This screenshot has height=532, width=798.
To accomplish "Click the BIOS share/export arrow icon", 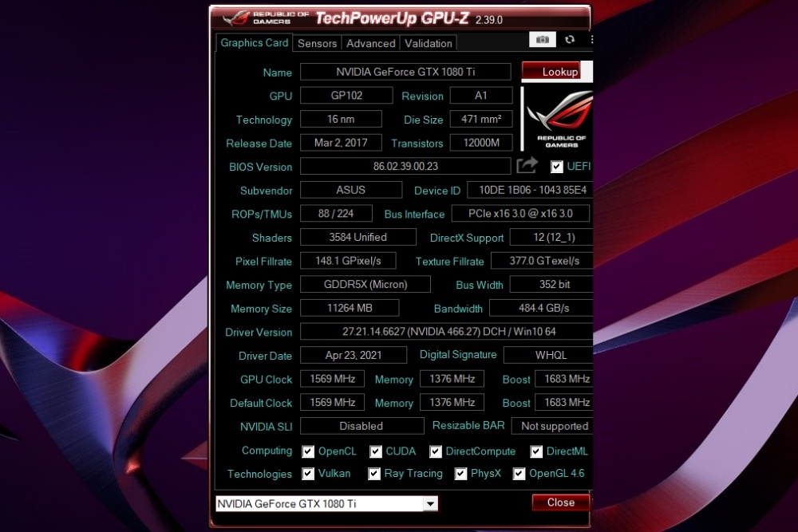I will tap(527, 165).
